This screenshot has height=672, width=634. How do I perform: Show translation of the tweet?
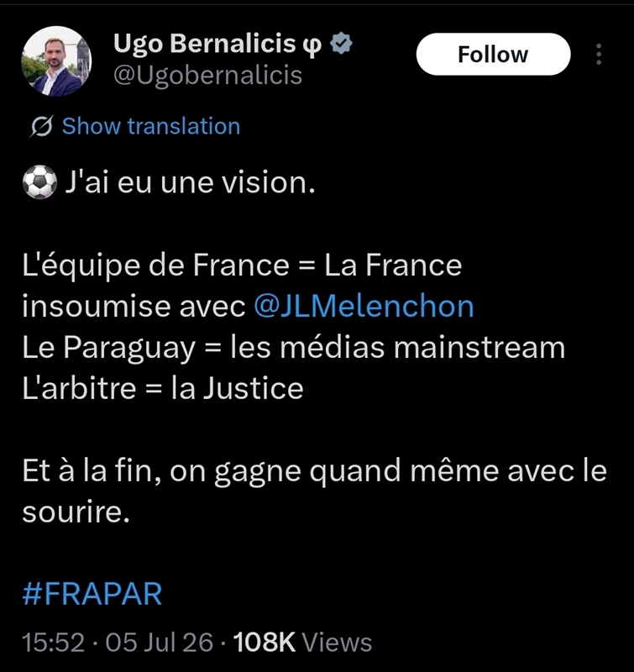point(151,126)
